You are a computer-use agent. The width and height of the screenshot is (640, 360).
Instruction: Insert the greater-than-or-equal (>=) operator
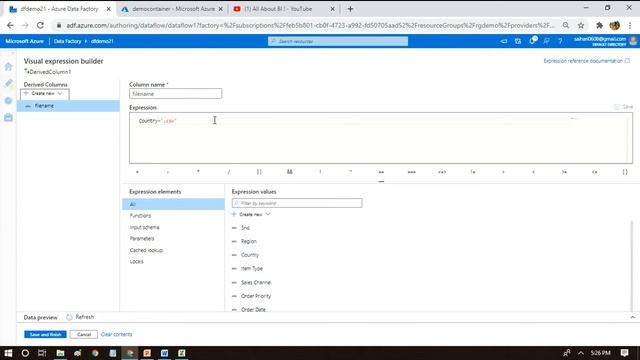pos(564,172)
